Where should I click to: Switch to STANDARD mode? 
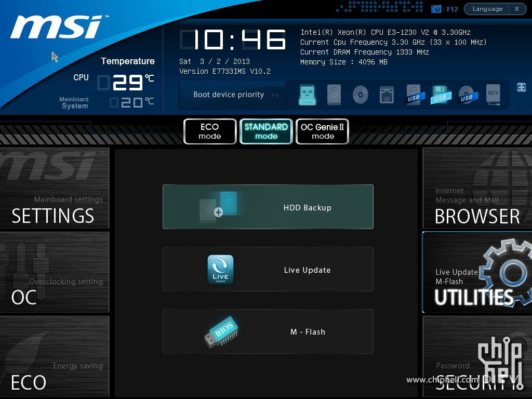click(266, 131)
